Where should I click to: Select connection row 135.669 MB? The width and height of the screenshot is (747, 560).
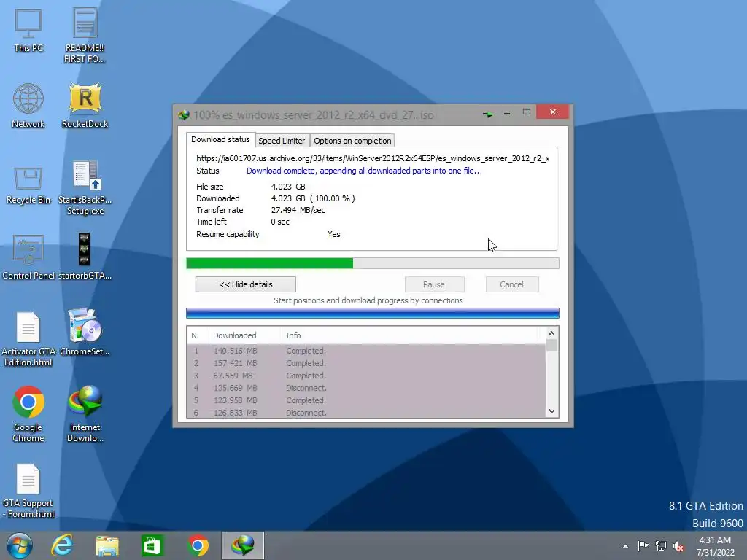366,388
